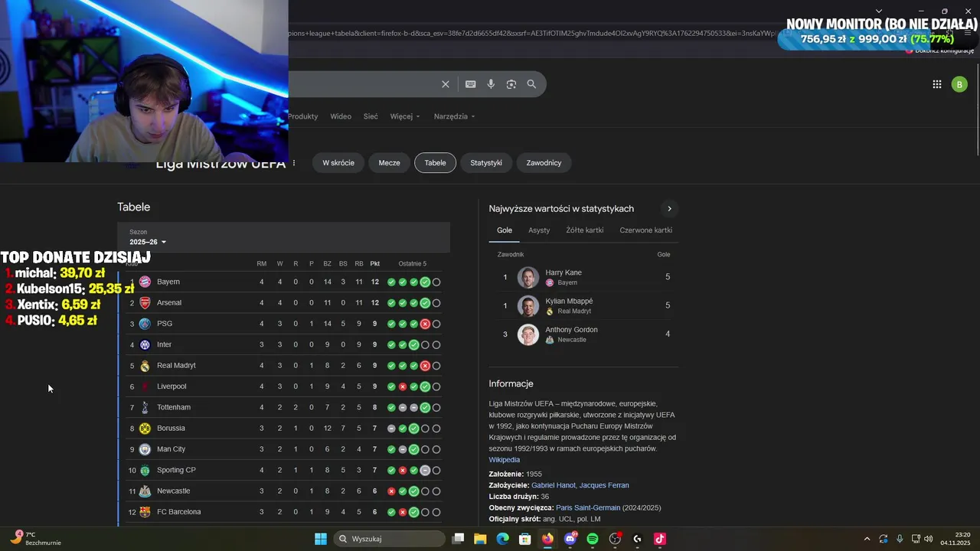
Task: Click the Real Madryt team name
Action: [176, 366]
